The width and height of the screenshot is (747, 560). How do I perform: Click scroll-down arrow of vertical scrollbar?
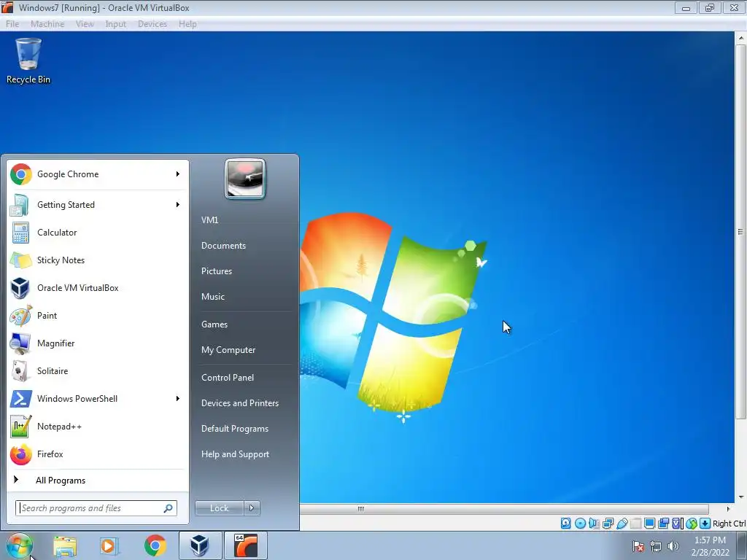[x=740, y=497]
